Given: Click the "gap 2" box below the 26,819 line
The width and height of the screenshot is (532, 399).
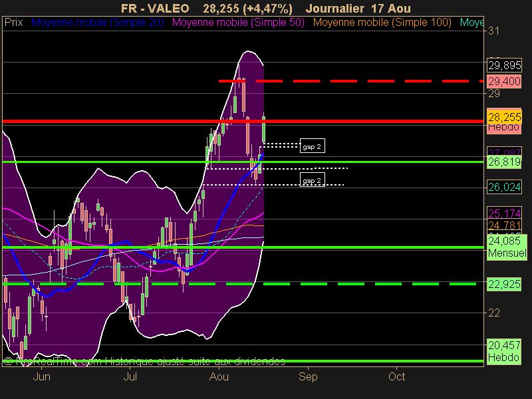Looking at the screenshot, I should pos(312,180).
